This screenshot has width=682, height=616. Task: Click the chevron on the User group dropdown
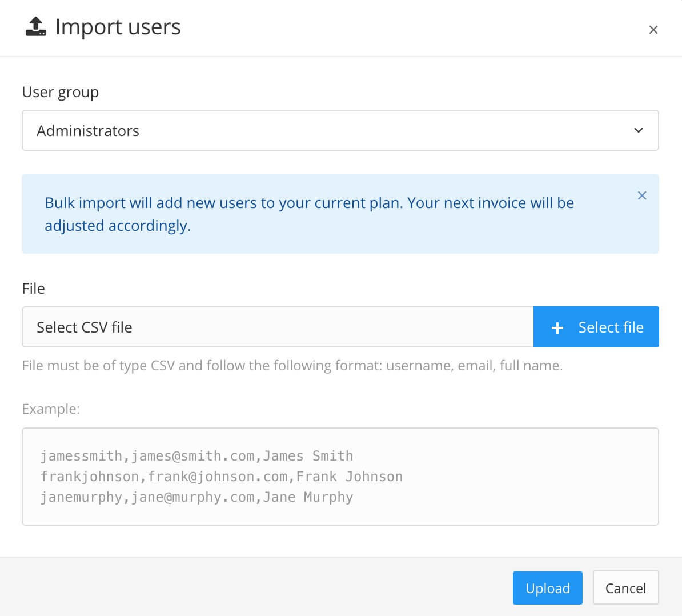point(638,130)
